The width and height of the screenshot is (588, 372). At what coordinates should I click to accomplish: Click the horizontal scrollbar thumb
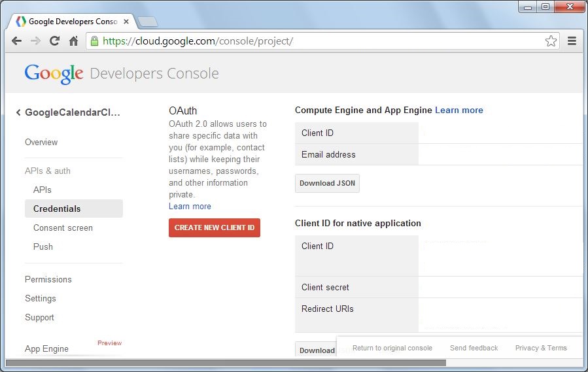pyautogui.click(x=226, y=363)
